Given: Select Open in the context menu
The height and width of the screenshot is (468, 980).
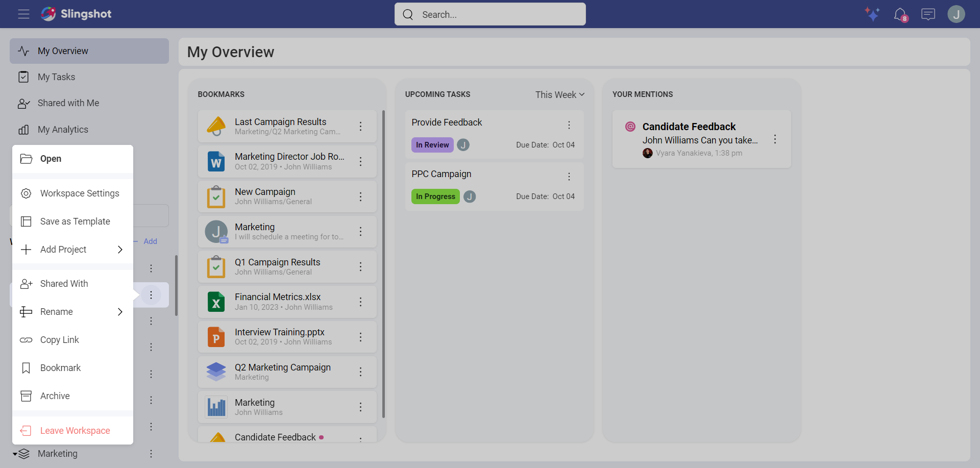Looking at the screenshot, I should (72, 159).
